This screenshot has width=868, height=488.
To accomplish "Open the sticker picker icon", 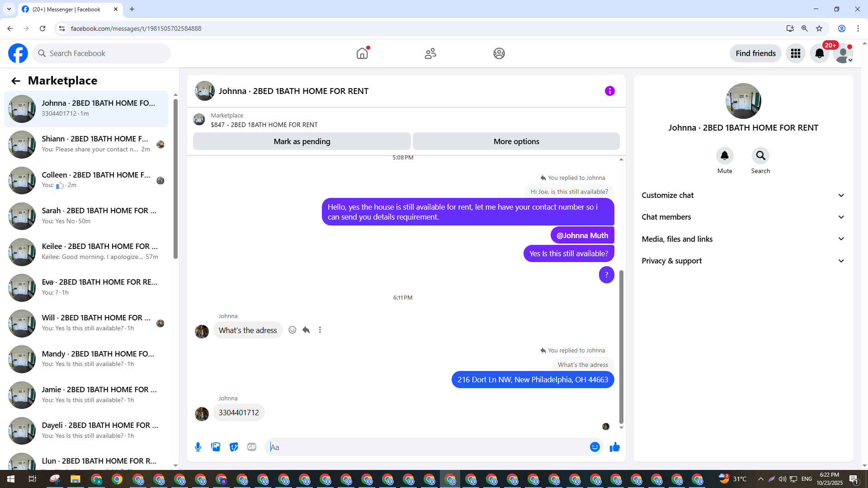I will [x=234, y=447].
